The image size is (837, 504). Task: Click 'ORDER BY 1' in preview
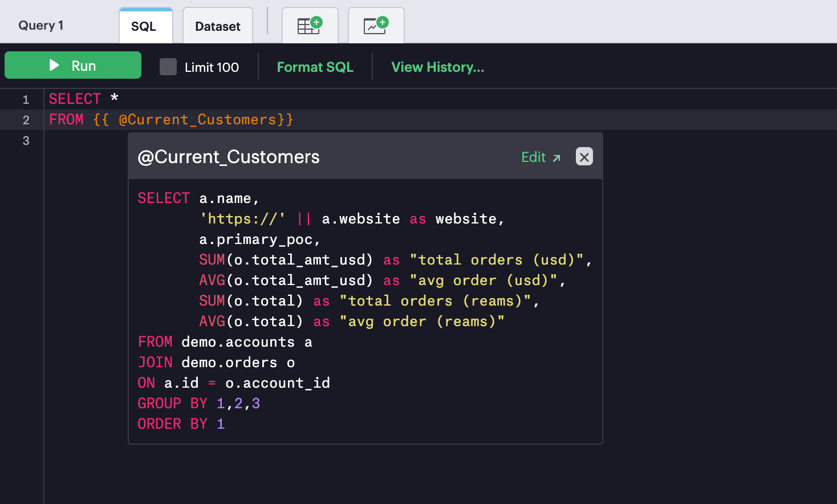tap(181, 424)
